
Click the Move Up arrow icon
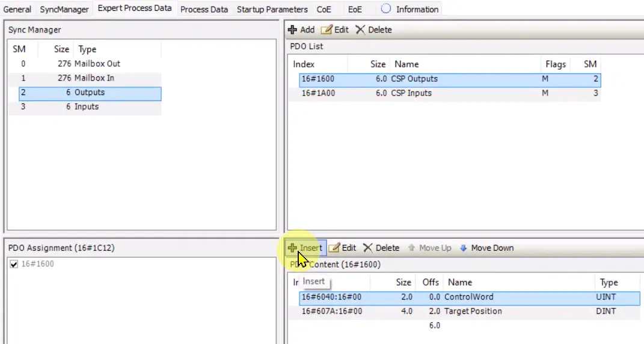click(411, 248)
